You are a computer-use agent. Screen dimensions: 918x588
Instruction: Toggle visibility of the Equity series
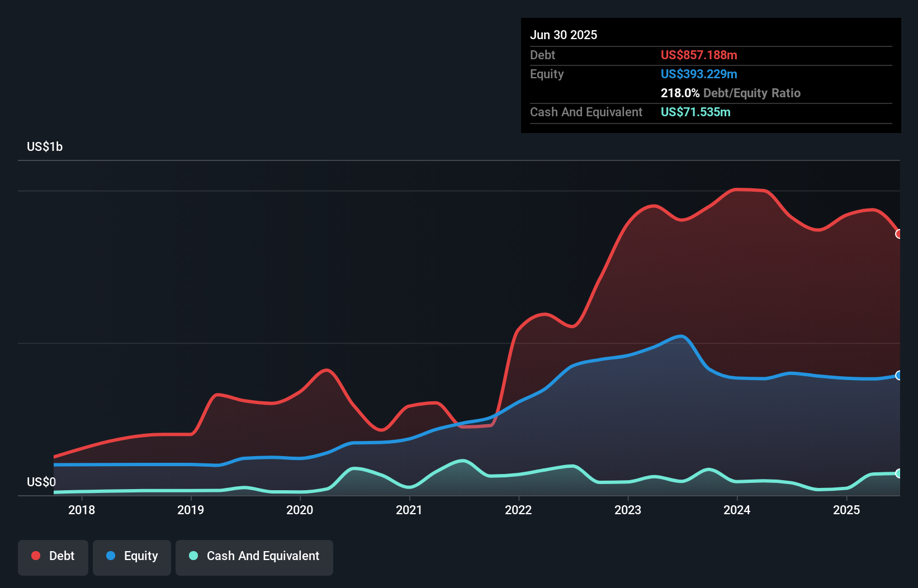click(132, 556)
